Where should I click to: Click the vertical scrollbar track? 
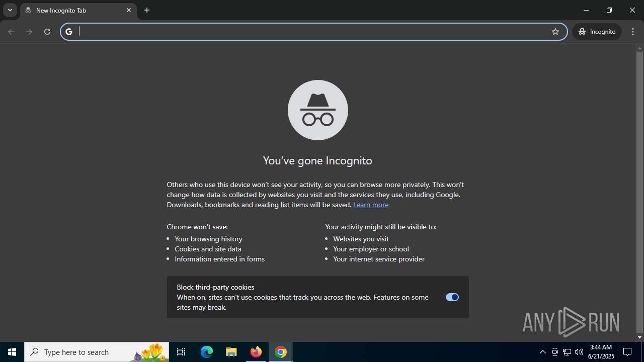(x=639, y=193)
